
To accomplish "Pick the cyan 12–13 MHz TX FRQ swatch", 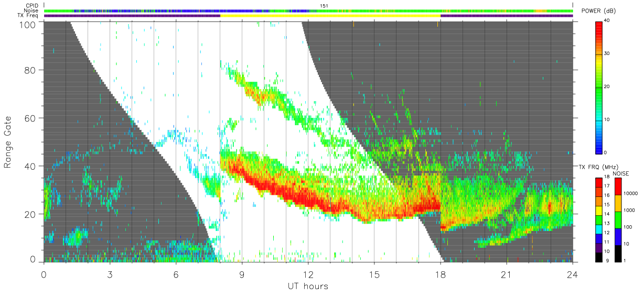I will tap(599, 229).
